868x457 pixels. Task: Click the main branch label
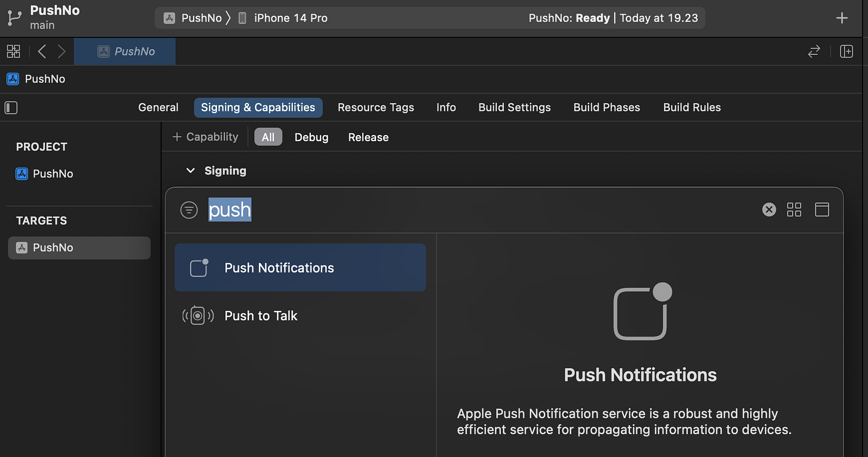(42, 26)
